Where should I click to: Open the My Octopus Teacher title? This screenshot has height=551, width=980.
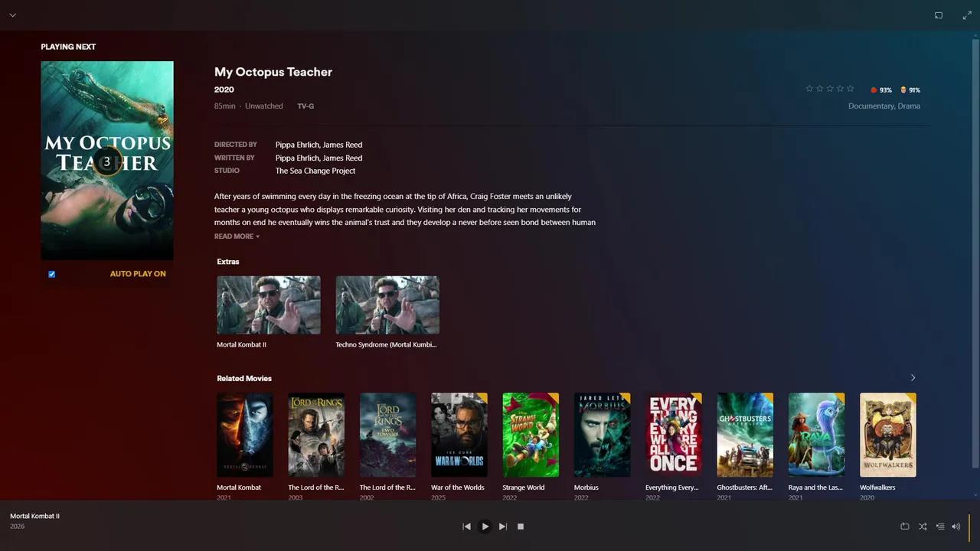(273, 72)
